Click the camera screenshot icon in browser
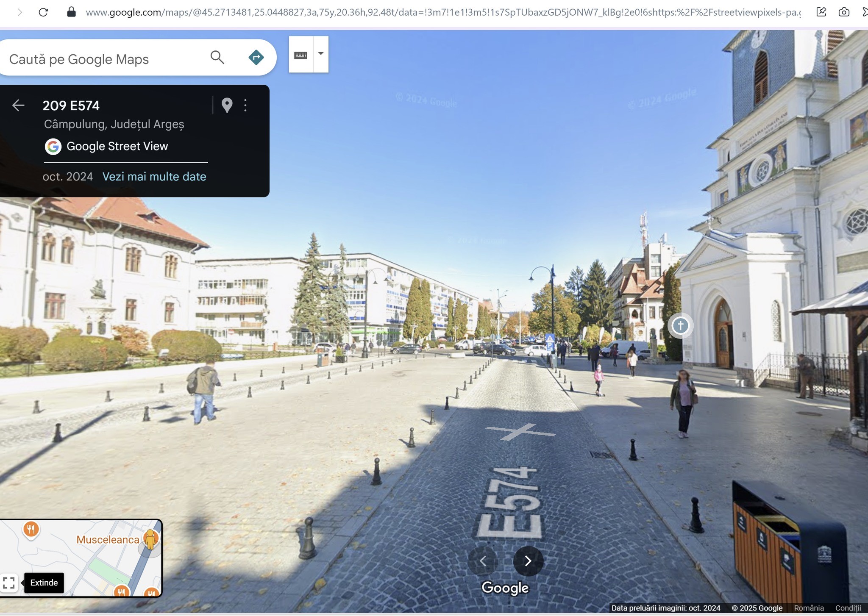The image size is (868, 616). pos(844,12)
